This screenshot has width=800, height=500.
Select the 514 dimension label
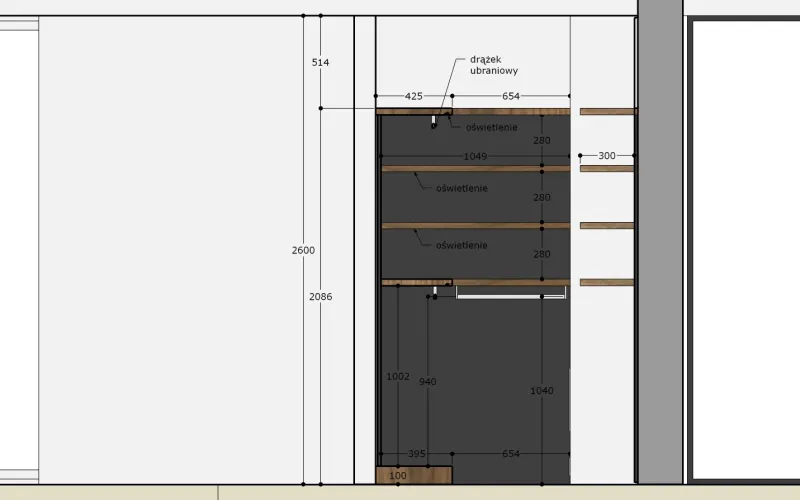320,62
